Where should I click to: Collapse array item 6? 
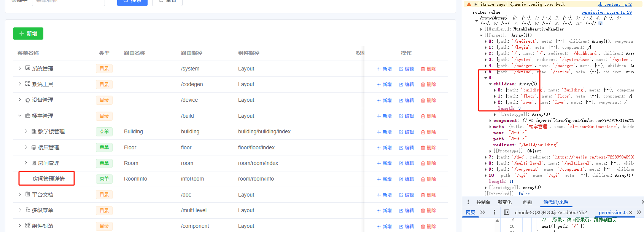(486, 78)
